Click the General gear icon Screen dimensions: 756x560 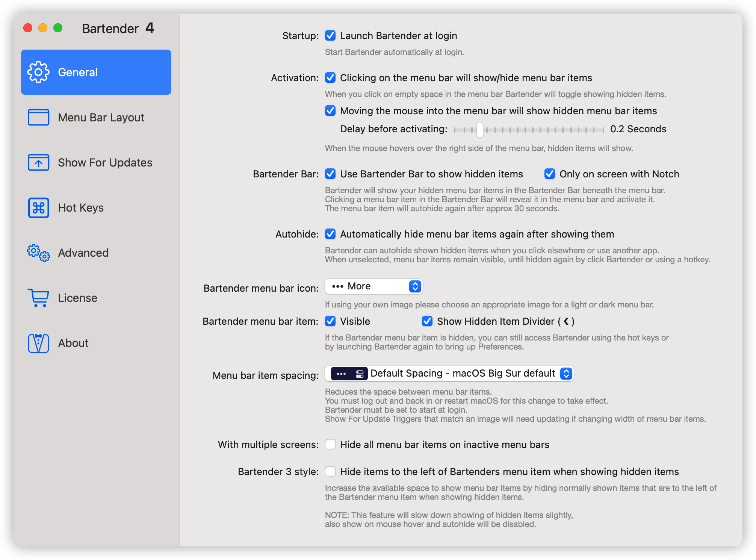point(38,72)
